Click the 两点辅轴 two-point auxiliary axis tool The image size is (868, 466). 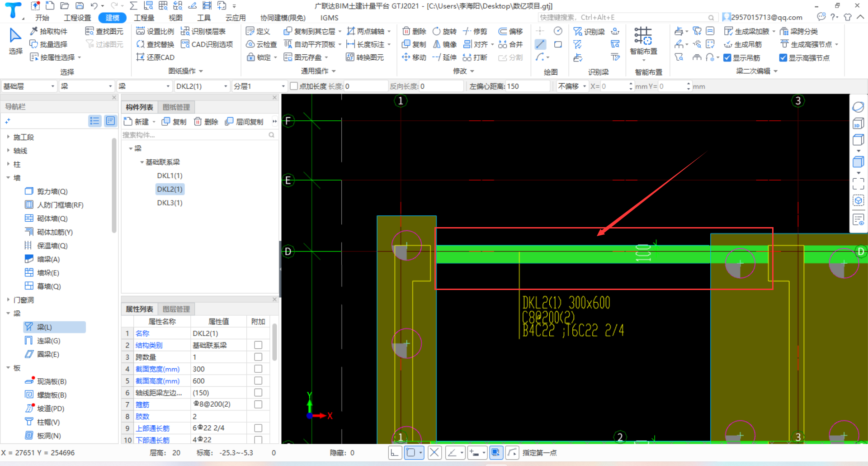(365, 31)
